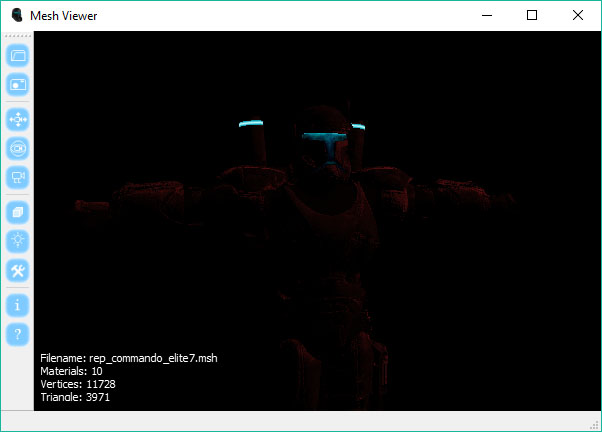The height and width of the screenshot is (432, 602).
Task: Open help via the question mark icon
Action: tap(18, 334)
